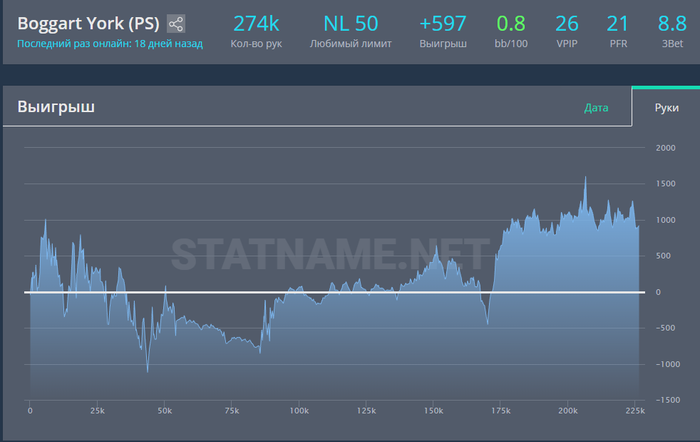The image size is (700, 442).
Task: Switch the chart to the Дата tab
Action: click(x=596, y=108)
